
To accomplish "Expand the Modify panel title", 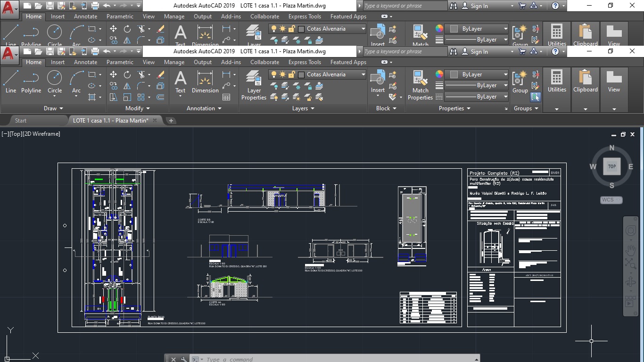I will 137,108.
